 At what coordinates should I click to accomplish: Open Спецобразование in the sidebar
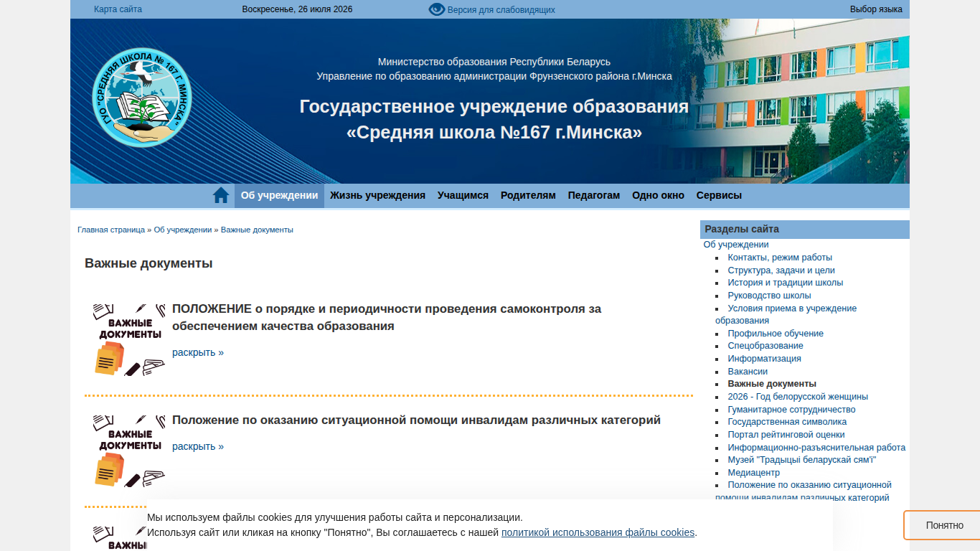point(765,346)
